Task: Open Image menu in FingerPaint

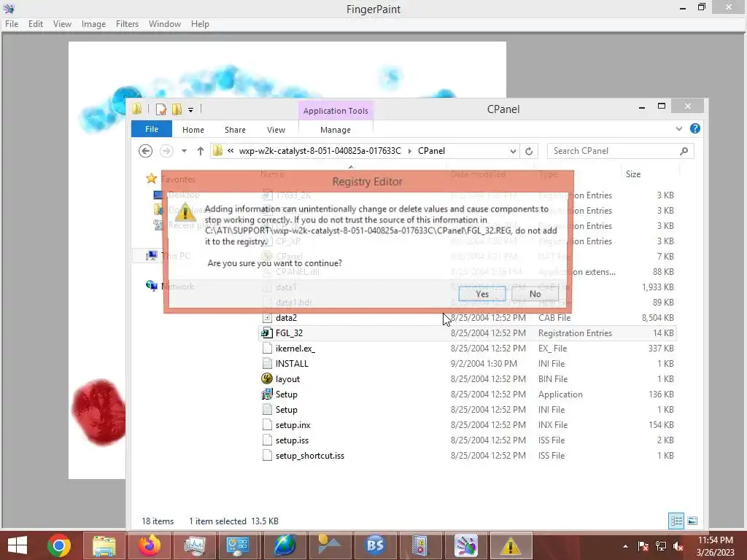Action: click(x=94, y=24)
